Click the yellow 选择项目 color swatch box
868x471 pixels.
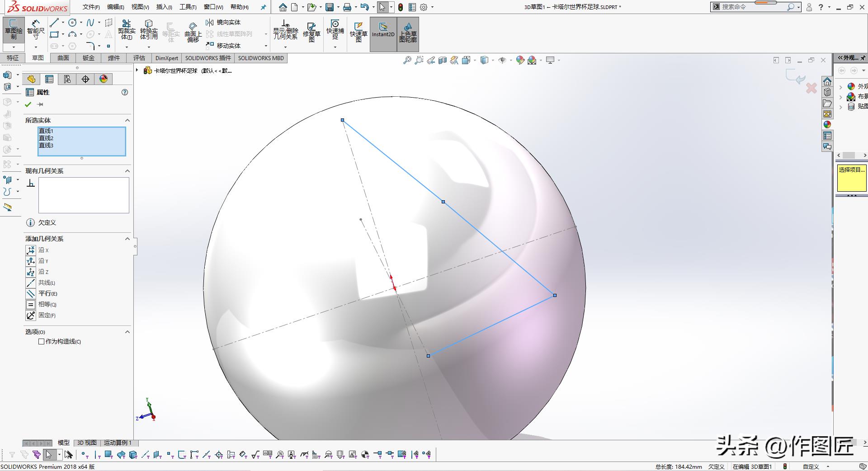(851, 179)
